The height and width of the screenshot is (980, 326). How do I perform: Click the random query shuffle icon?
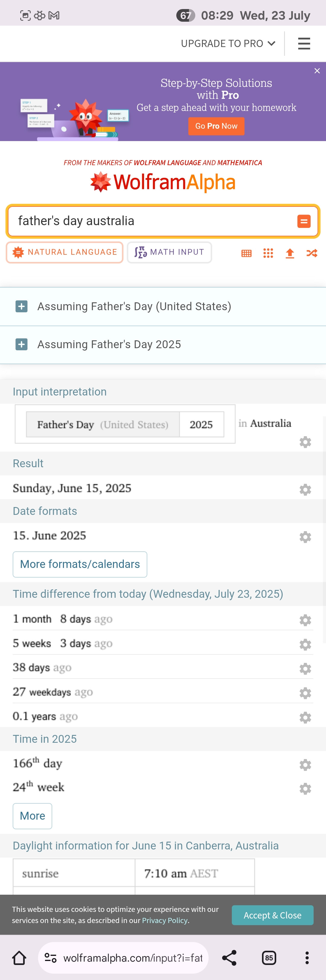point(312,254)
